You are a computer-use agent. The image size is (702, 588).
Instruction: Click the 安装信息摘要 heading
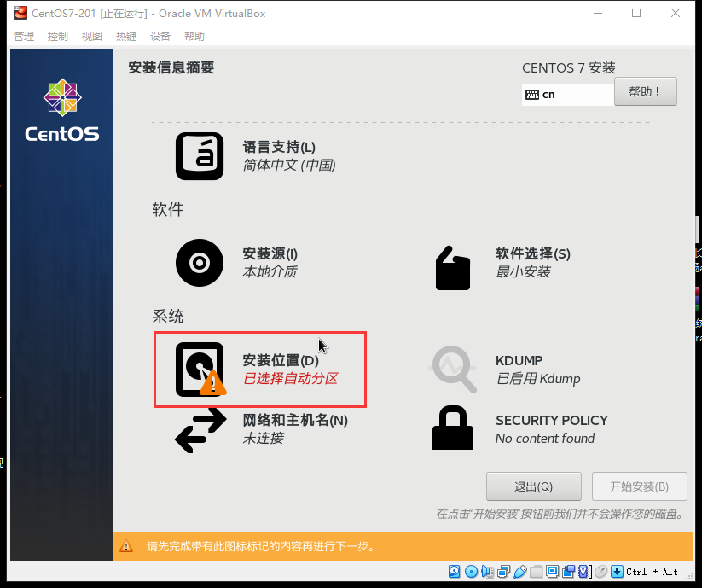171,67
